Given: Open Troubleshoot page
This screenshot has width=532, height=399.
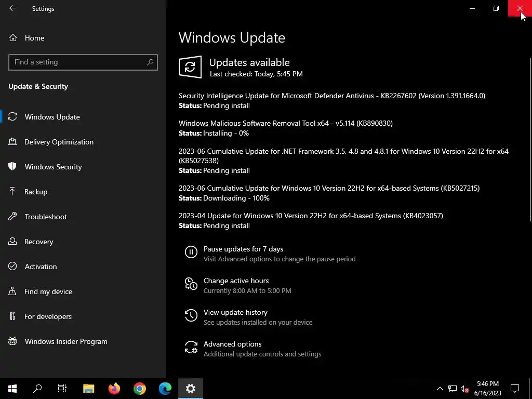Looking at the screenshot, I should point(46,217).
